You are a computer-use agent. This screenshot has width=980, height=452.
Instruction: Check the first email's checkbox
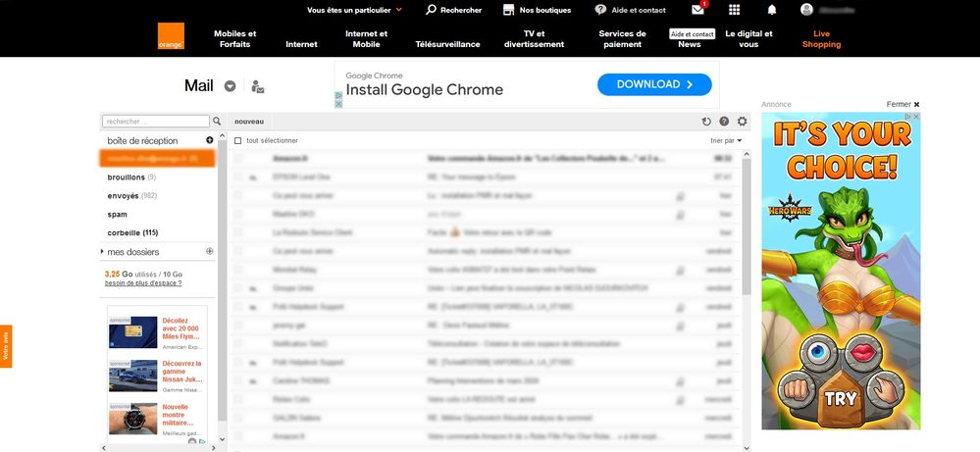coord(237,158)
